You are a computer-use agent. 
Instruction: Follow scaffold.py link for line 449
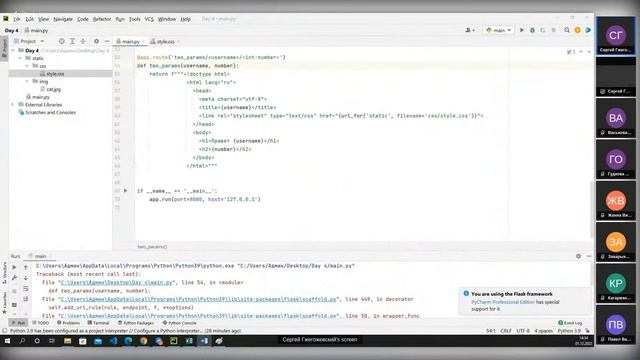(x=198, y=299)
